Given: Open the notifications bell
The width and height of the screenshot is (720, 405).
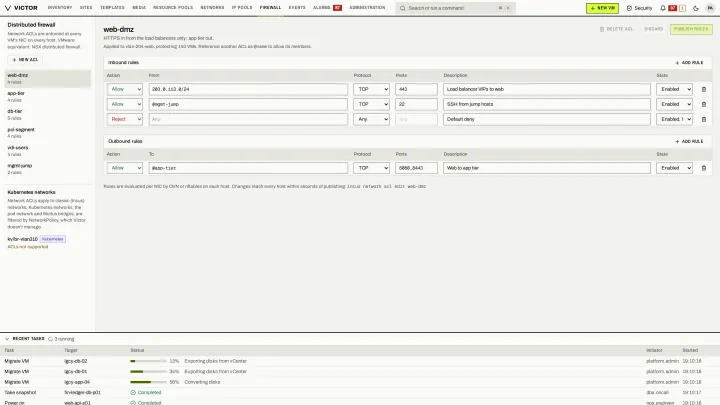Looking at the screenshot, I should [663, 8].
